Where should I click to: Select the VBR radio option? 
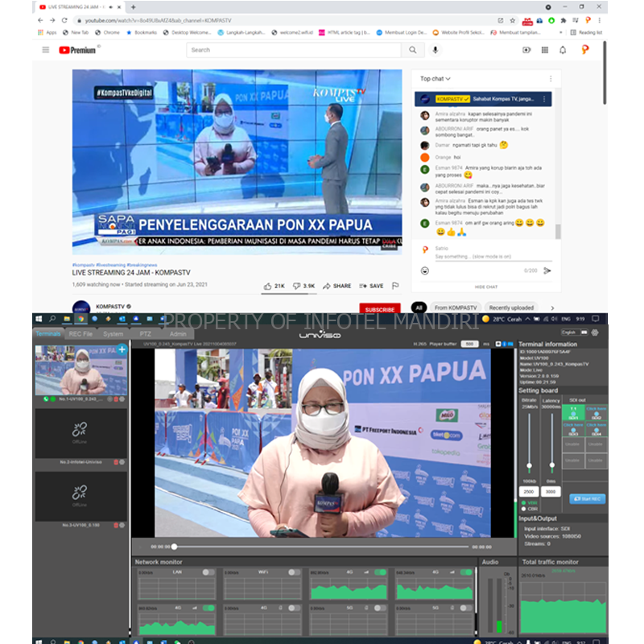[524, 502]
